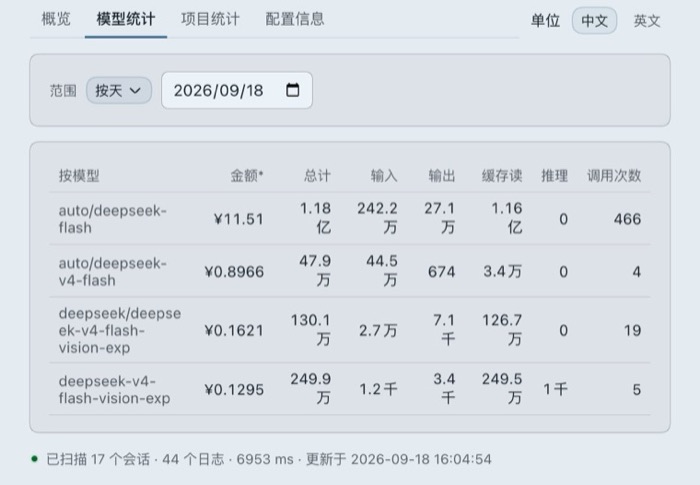Click the 242.2 万 input cell

[377, 218]
